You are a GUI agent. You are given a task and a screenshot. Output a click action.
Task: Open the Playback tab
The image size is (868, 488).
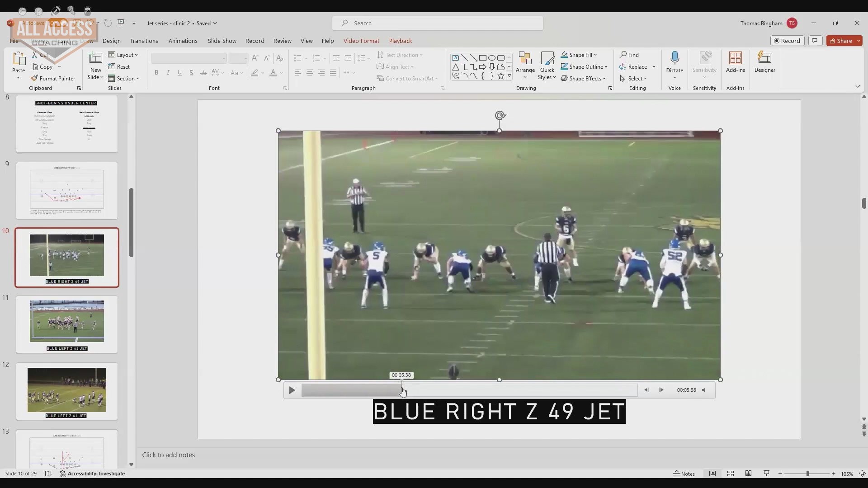point(401,41)
